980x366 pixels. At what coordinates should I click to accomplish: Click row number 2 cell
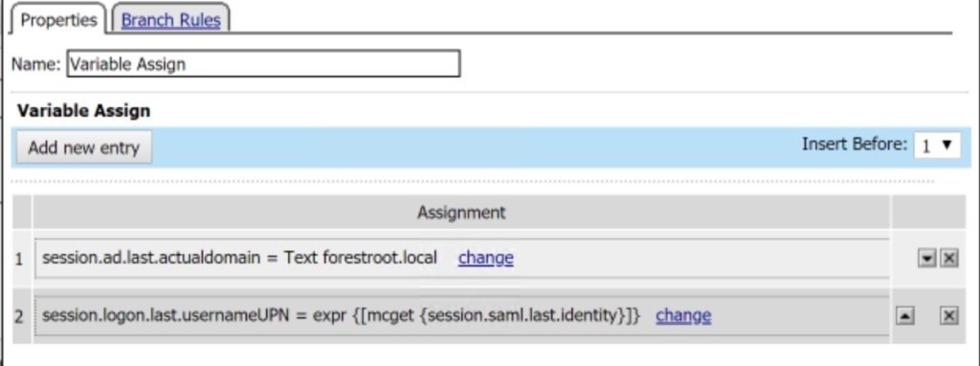[19, 316]
